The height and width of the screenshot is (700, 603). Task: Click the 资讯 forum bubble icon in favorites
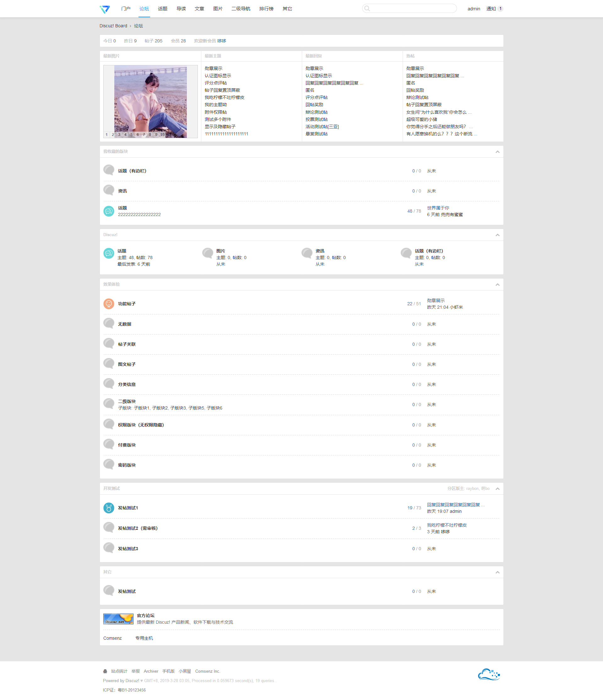[109, 190]
